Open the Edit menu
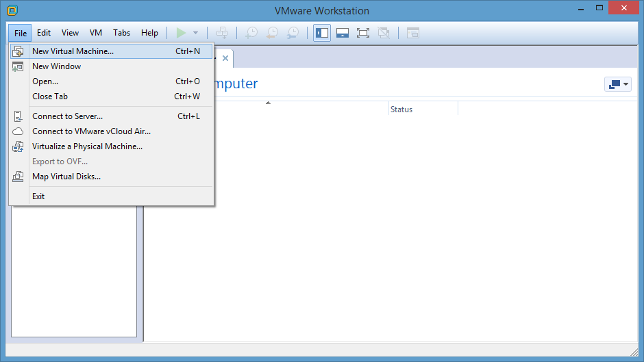Viewport: 644px width, 362px height. [x=44, y=33]
